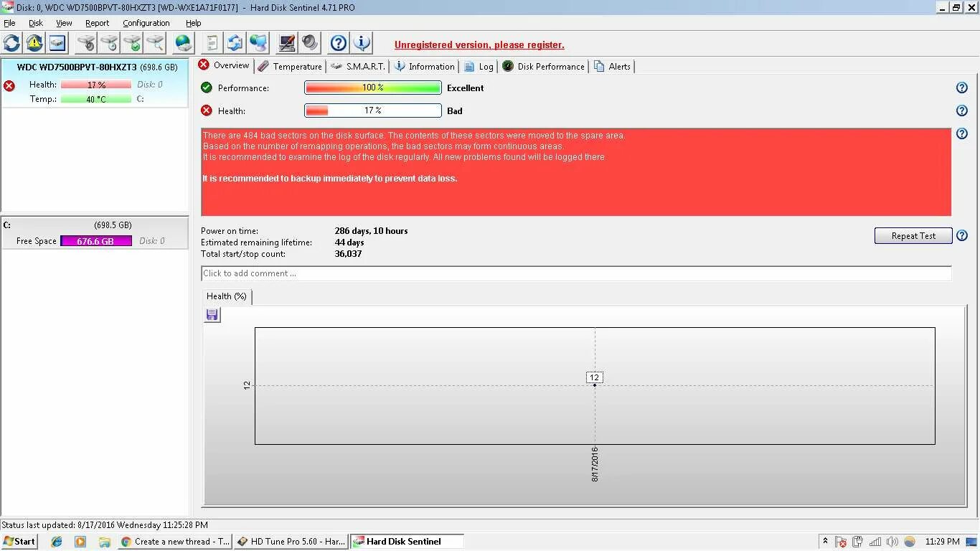Open the About info bubble icon
The image size is (980, 551).
click(x=362, y=43)
